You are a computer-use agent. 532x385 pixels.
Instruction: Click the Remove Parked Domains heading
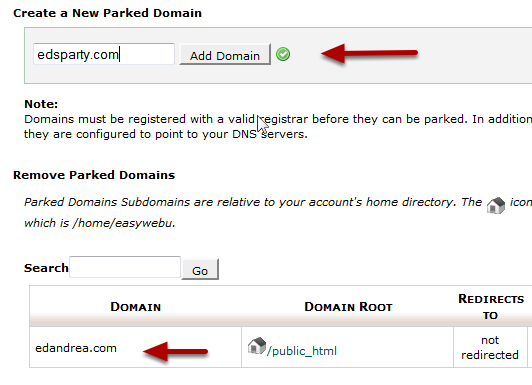94,175
